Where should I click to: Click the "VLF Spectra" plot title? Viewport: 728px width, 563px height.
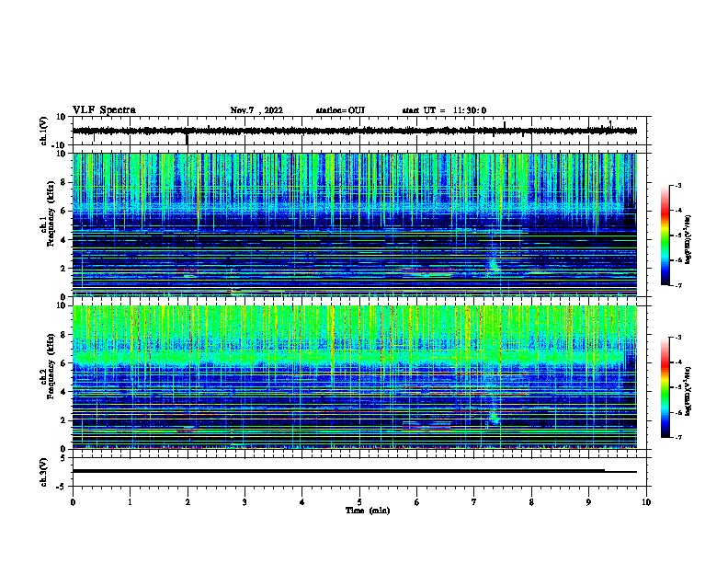point(104,110)
